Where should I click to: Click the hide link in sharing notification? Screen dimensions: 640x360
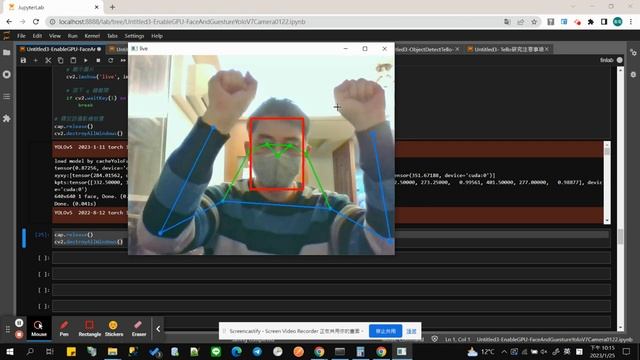coord(411,331)
